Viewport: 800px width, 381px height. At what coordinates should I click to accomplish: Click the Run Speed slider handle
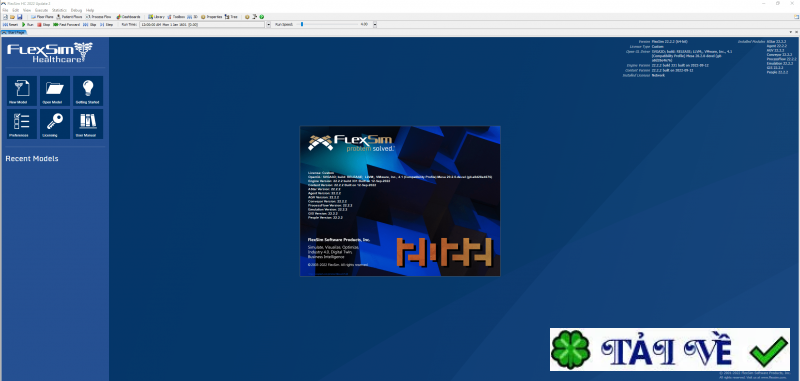point(302,24)
